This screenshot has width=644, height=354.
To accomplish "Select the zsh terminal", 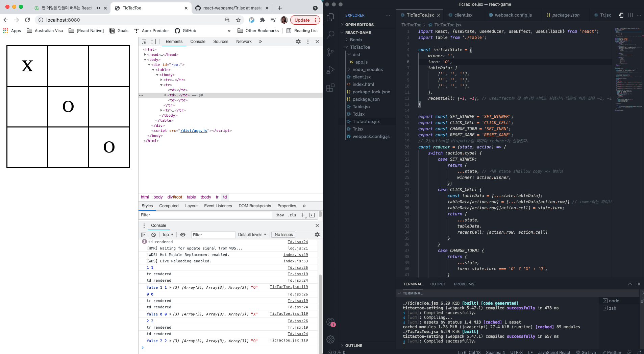I will [x=612, y=308].
